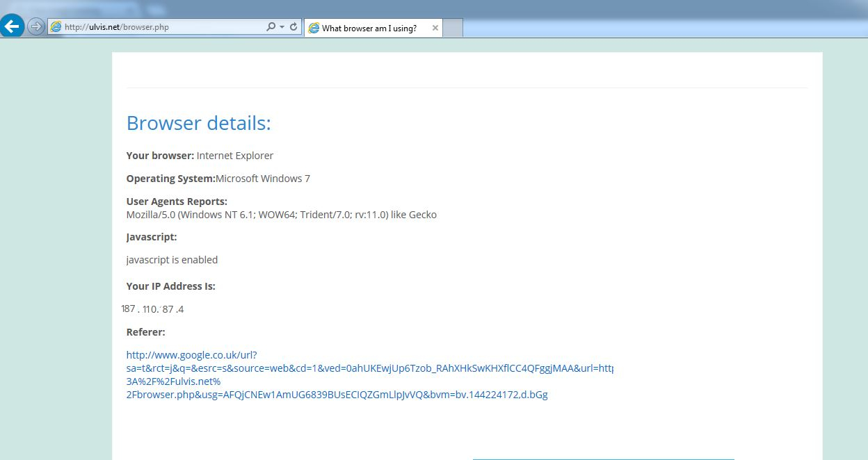Click the 'Your browser:' label
This screenshot has width=868, height=460.
[x=160, y=156]
